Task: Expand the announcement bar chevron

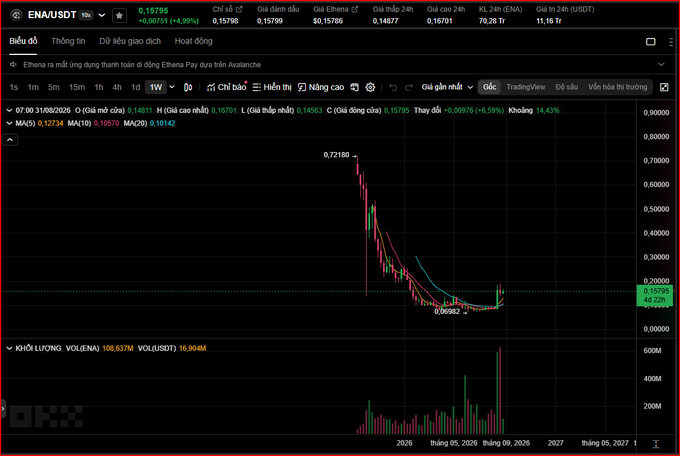Action: (661, 65)
